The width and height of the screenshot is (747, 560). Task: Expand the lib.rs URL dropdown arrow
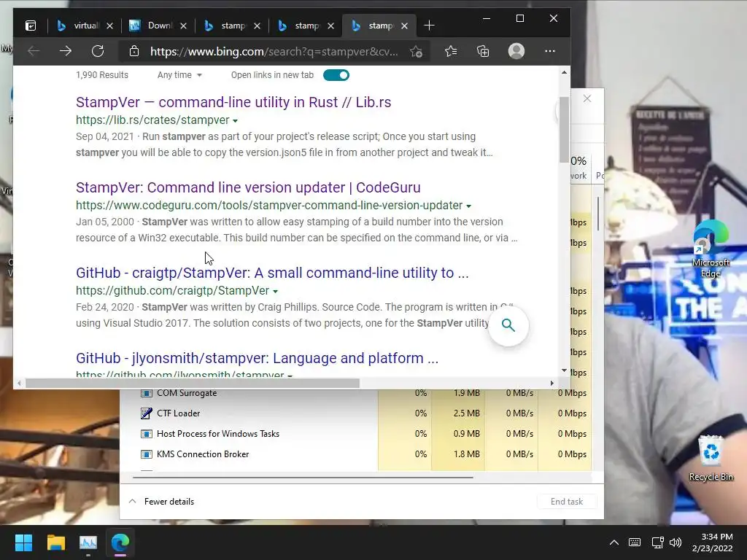(236, 121)
